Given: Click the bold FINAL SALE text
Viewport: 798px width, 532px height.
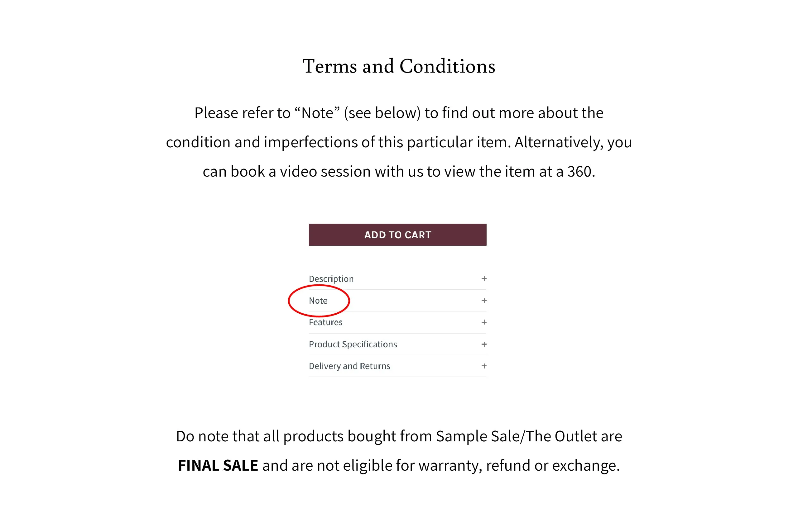Looking at the screenshot, I should (x=218, y=465).
